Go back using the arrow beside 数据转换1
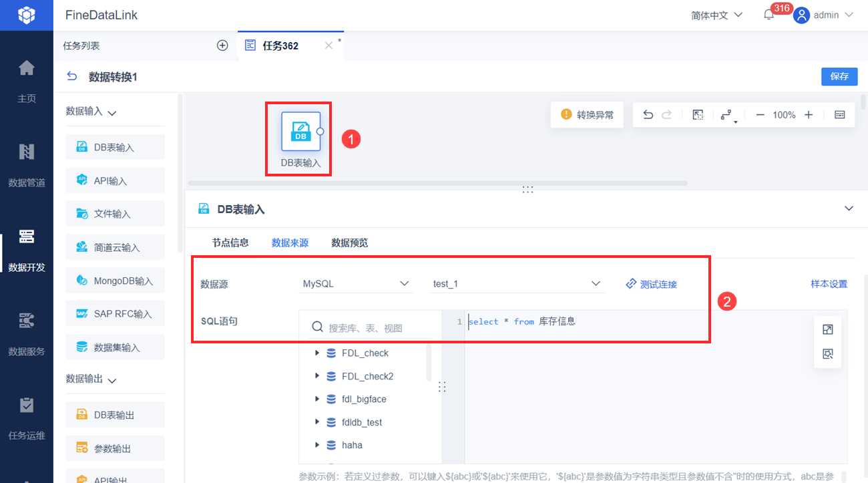This screenshot has height=483, width=868. pyautogui.click(x=72, y=77)
